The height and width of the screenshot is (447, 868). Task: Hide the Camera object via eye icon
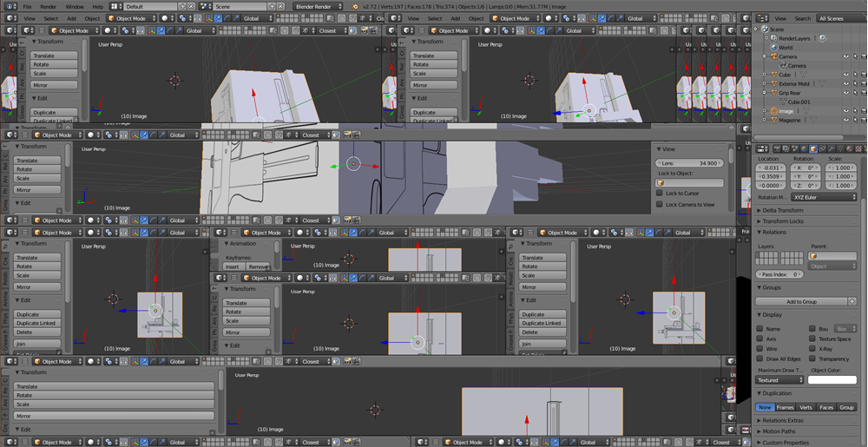(x=846, y=56)
